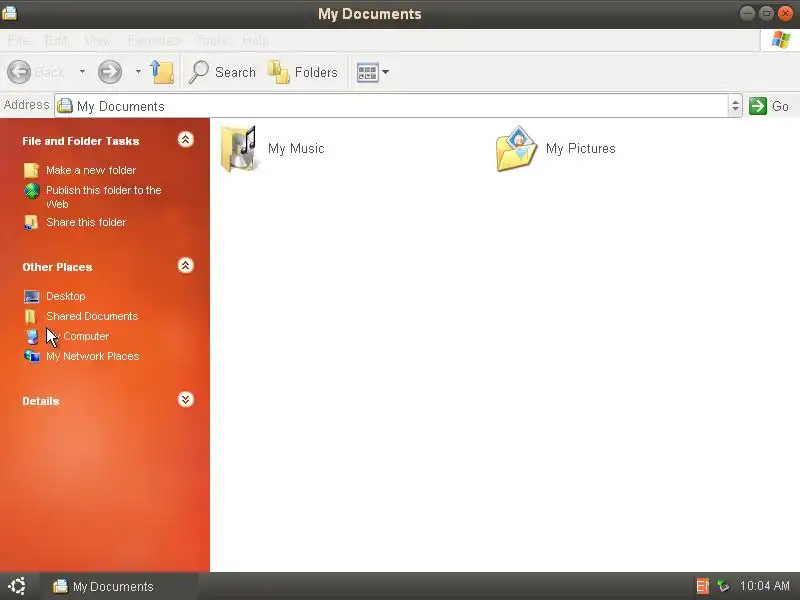The width and height of the screenshot is (800, 600).
Task: Click Publish this folder to the Web
Action: coord(104,196)
